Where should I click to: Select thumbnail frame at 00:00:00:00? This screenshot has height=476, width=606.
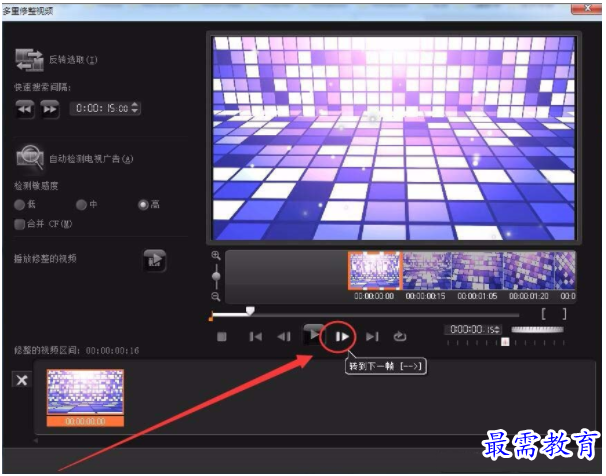click(x=374, y=270)
